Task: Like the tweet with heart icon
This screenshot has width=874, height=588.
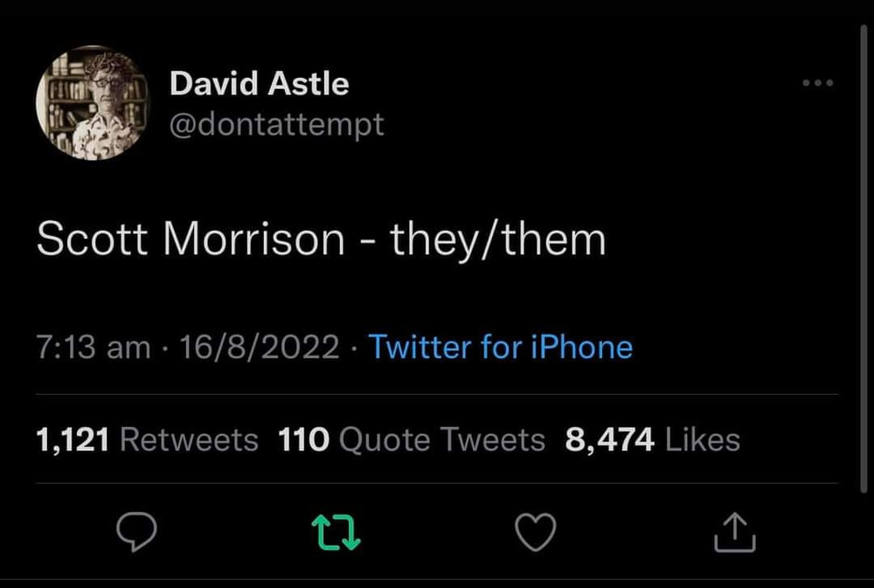Action: click(x=535, y=531)
